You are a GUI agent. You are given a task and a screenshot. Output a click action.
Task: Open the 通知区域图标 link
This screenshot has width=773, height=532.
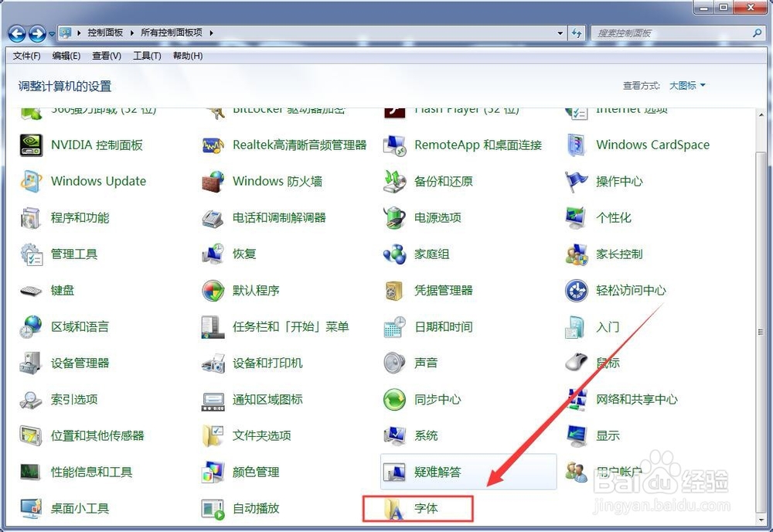pos(267,399)
